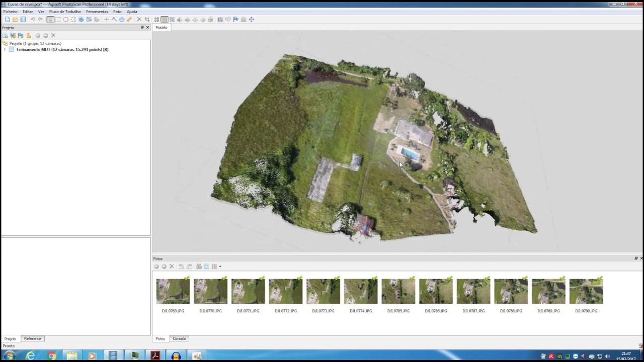Select the circle selection tool
The height and width of the screenshot is (362, 644).
click(x=65, y=19)
